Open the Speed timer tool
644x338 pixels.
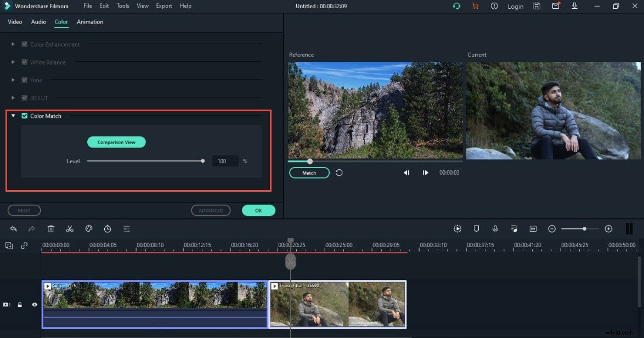108,228
